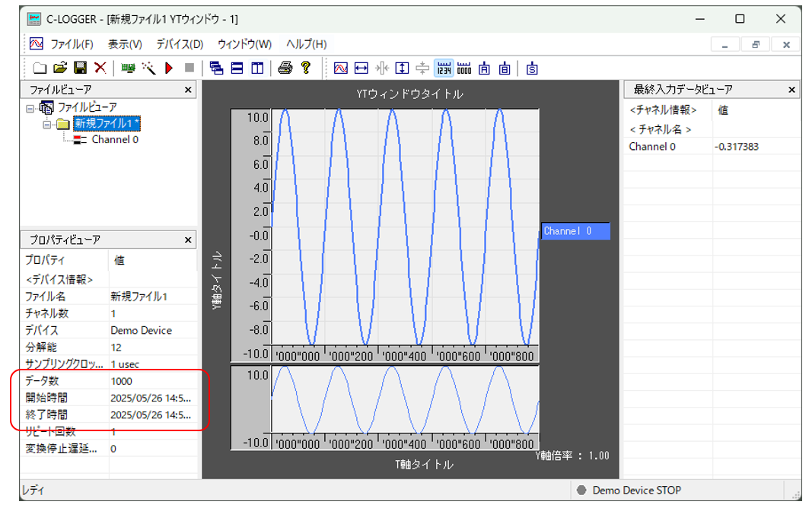The width and height of the screenshot is (812, 508).
Task: Click the horizontal expand arrows toolbar icon
Action: [361, 68]
